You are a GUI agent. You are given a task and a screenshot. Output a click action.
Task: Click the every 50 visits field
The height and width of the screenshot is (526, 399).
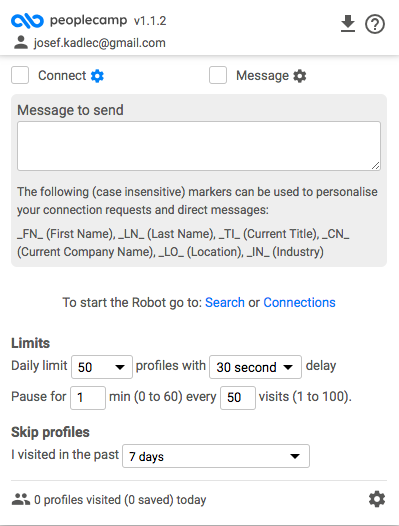(x=238, y=398)
